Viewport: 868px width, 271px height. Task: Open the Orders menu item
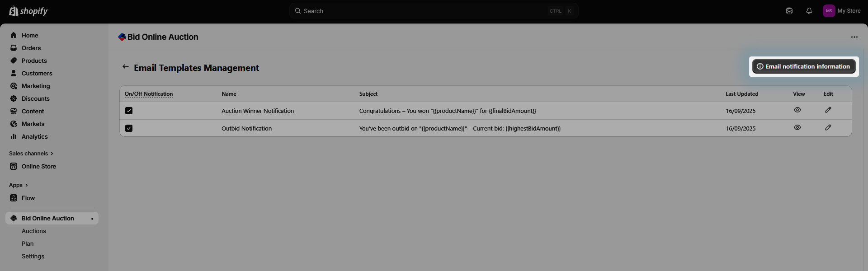(31, 48)
